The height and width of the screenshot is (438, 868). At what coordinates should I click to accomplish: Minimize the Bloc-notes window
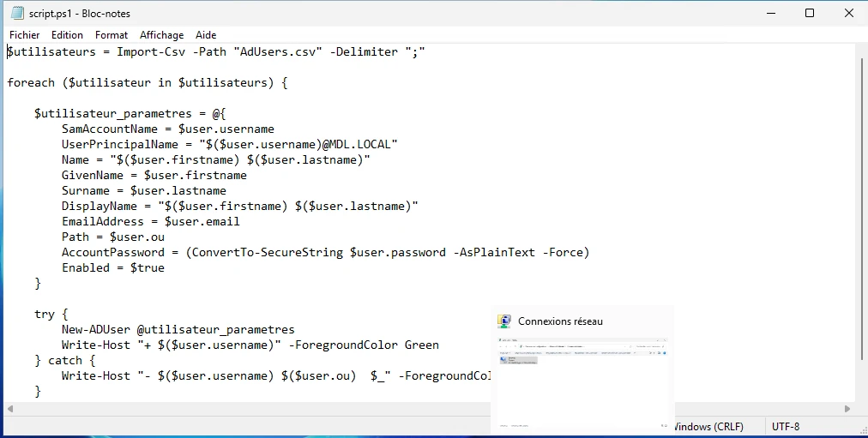click(771, 13)
